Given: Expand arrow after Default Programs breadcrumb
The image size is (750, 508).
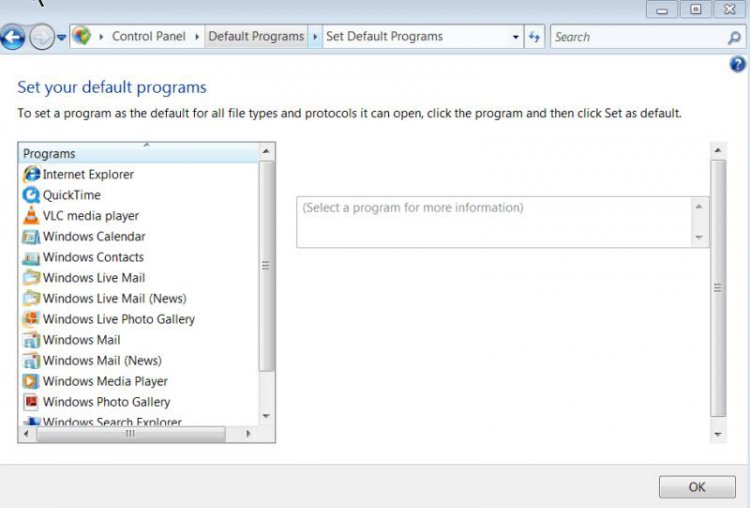Looking at the screenshot, I should [315, 36].
